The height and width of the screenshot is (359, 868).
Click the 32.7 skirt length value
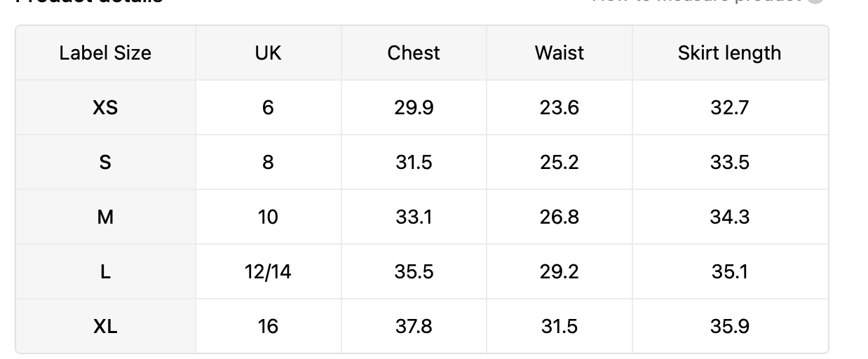730,107
